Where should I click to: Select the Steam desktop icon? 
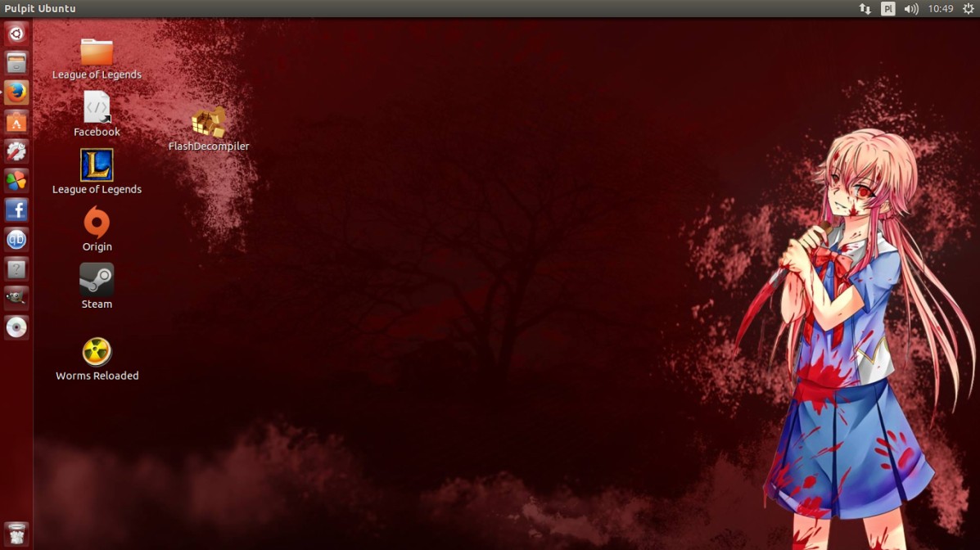click(x=97, y=279)
